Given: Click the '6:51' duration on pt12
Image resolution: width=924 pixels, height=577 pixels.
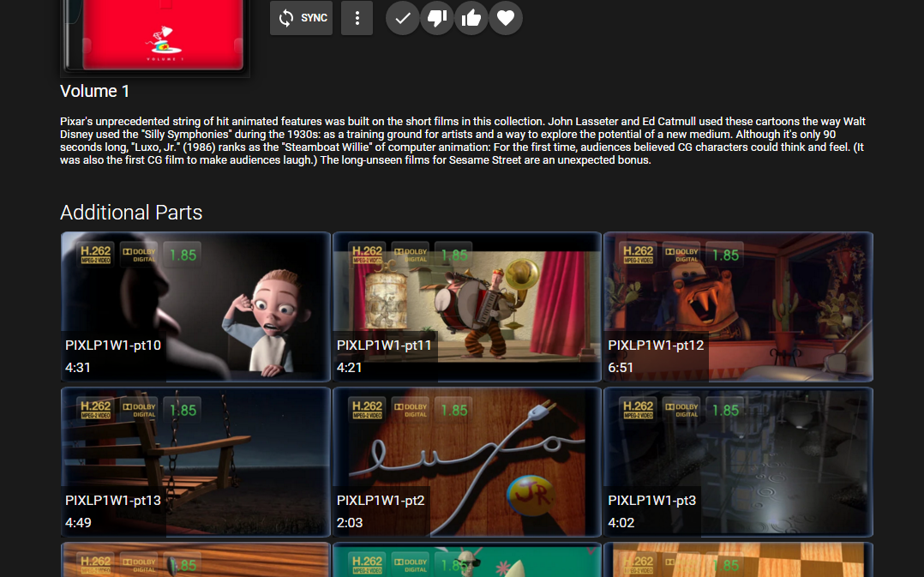Looking at the screenshot, I should point(621,368).
